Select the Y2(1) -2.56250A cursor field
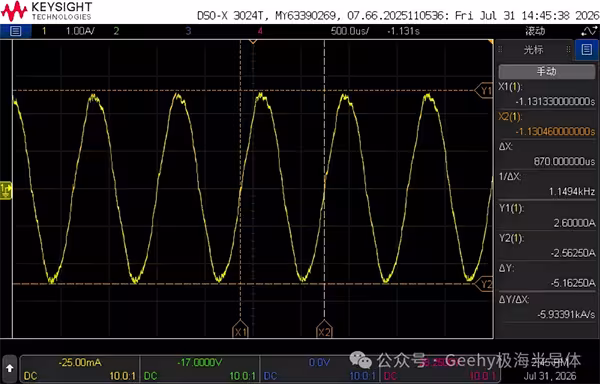 547,246
